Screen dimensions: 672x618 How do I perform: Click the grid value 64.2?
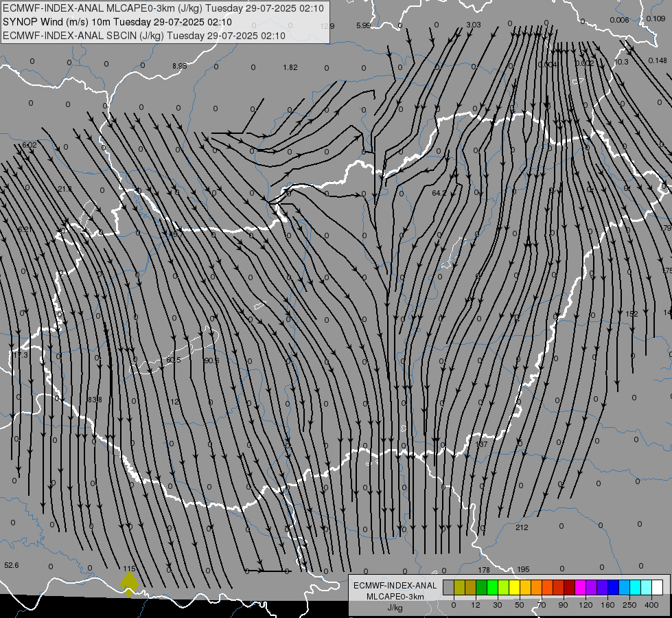(x=439, y=193)
